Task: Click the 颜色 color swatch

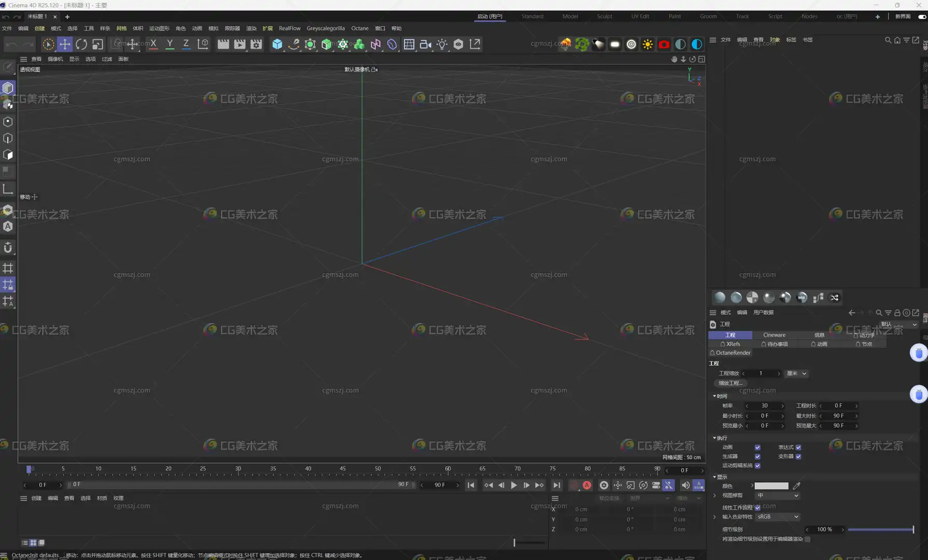Action: [x=771, y=486]
